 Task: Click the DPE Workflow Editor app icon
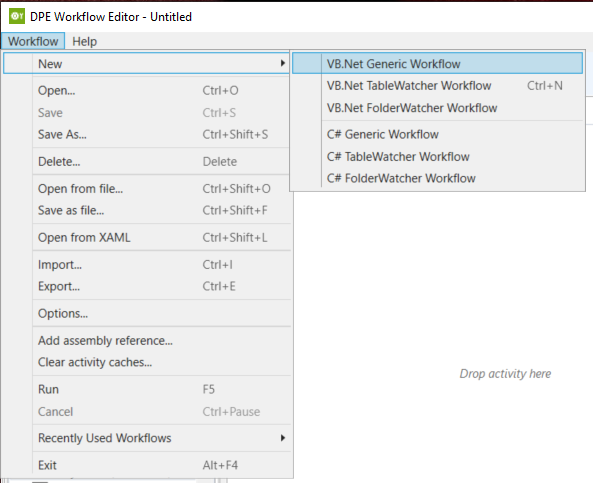(17, 16)
